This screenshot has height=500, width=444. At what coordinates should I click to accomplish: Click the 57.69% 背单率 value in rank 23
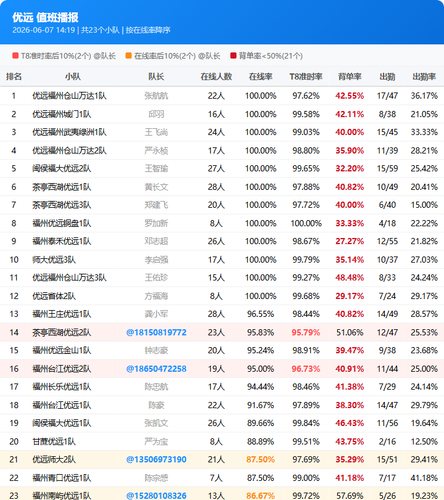click(350, 496)
